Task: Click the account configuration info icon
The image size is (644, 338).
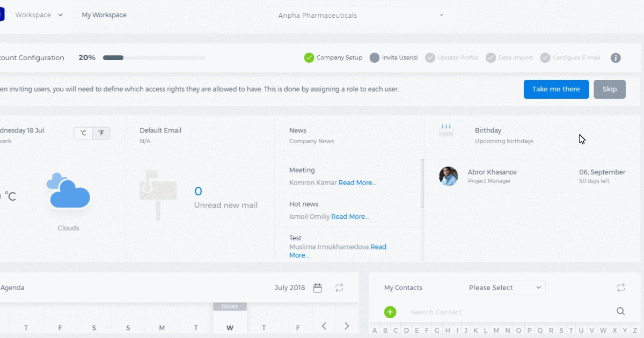Action: point(616,57)
